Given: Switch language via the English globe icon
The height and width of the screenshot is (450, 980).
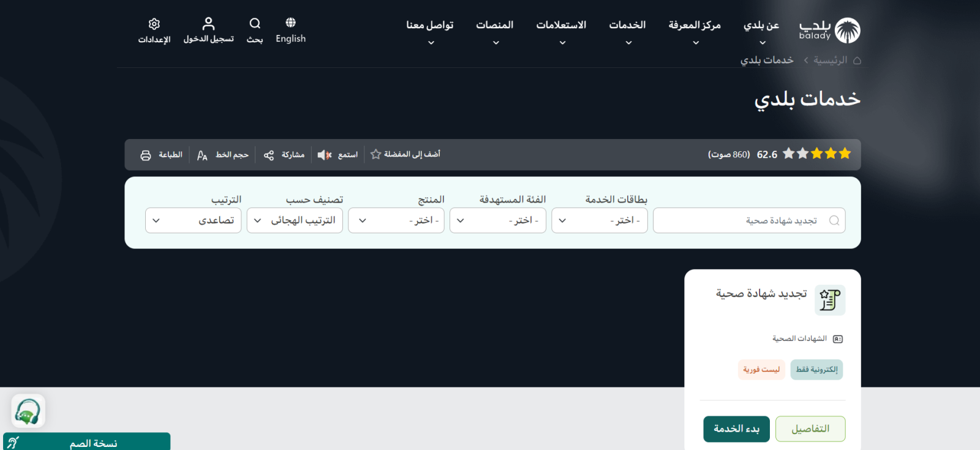Looking at the screenshot, I should 290,23.
